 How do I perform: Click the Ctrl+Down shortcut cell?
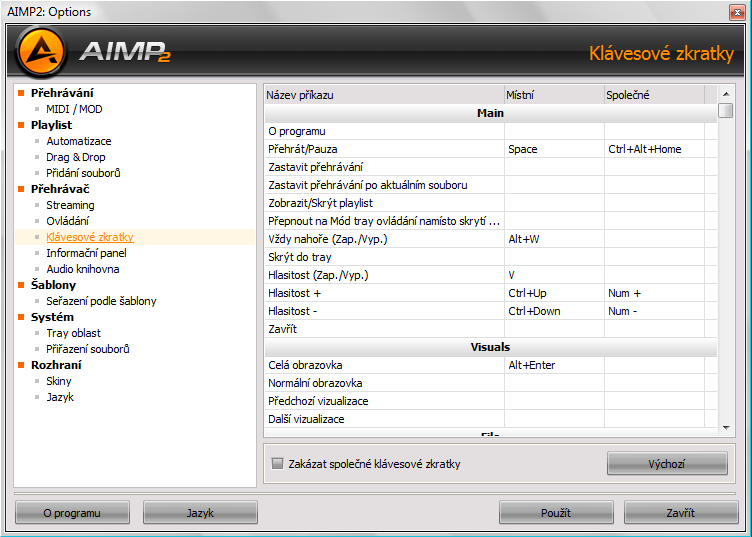[x=554, y=311]
